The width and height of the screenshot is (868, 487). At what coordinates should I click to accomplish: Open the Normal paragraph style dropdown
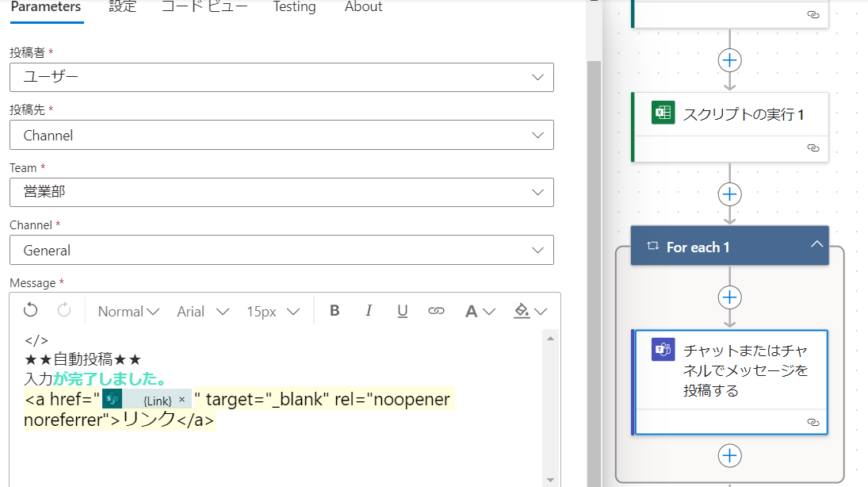click(128, 312)
